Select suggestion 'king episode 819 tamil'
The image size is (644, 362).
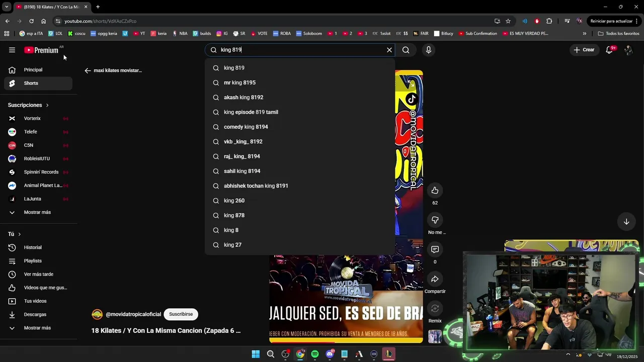(300, 112)
